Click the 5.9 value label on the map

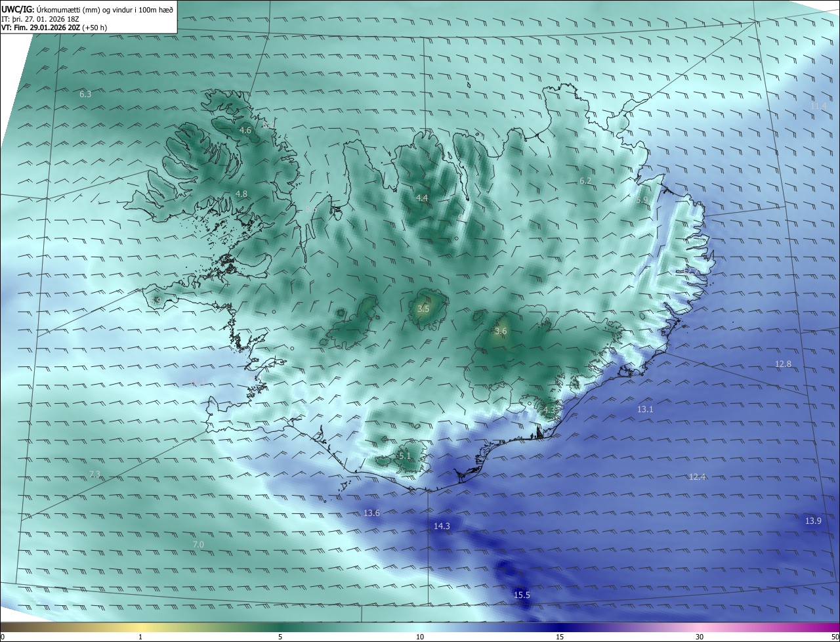click(642, 200)
